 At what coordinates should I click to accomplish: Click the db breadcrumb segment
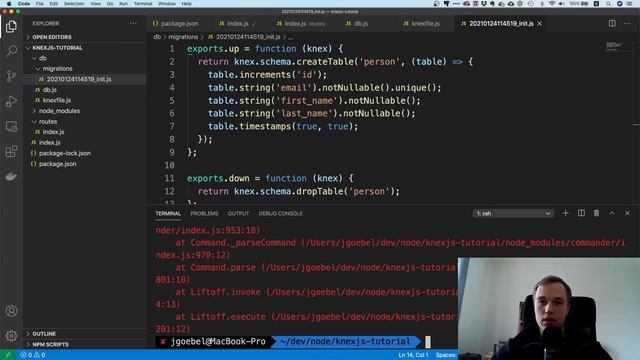point(157,37)
